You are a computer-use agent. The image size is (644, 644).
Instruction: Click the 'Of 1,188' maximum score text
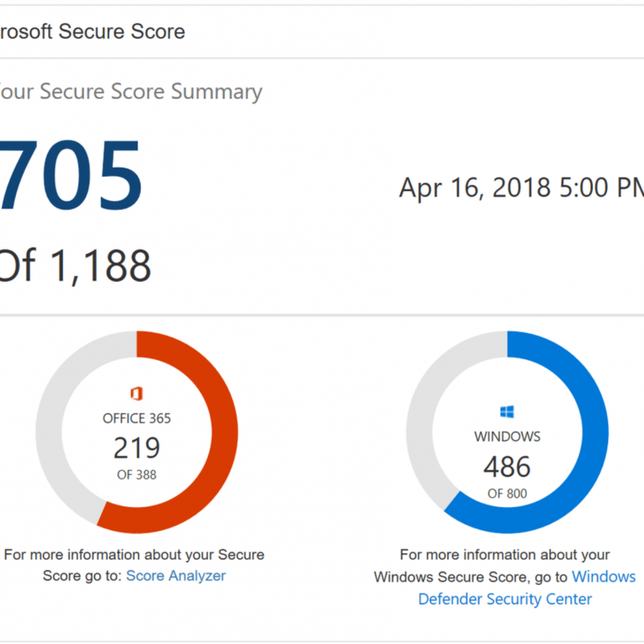click(74, 266)
